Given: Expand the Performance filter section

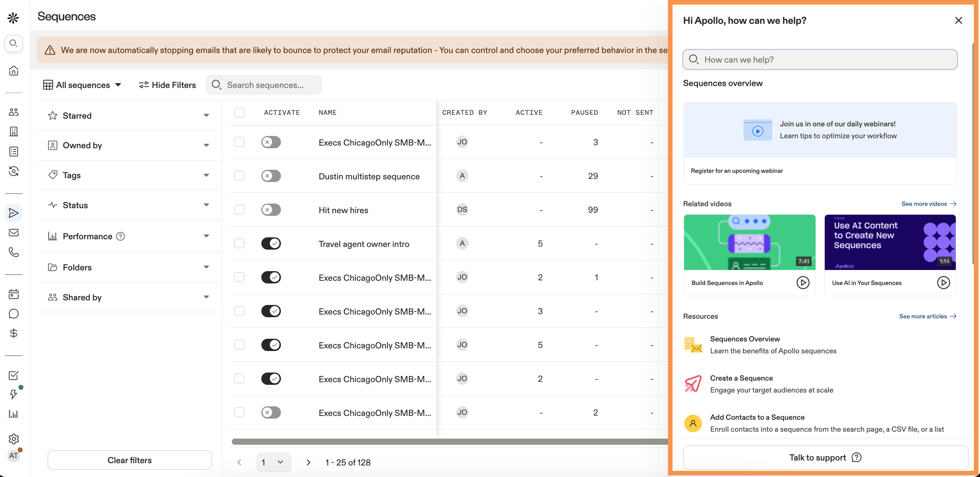Looking at the screenshot, I should (130, 236).
